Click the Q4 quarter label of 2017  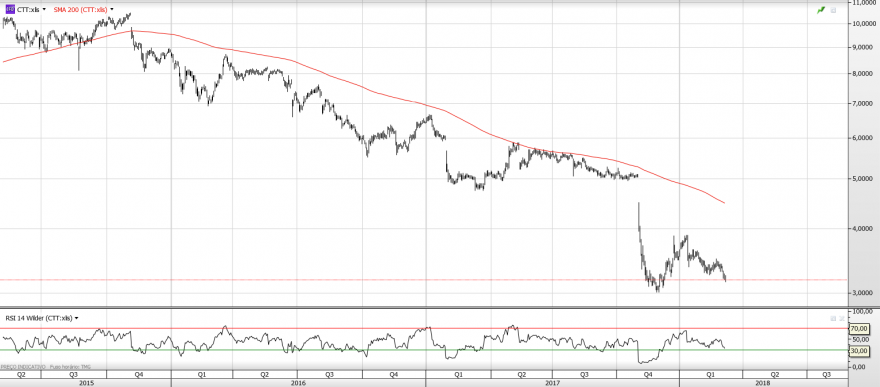[x=648, y=374]
